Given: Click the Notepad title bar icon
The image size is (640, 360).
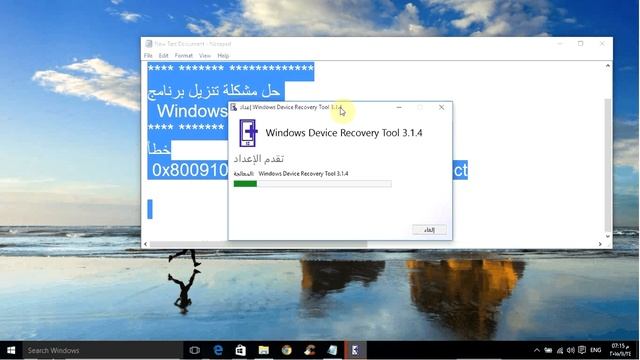Looking at the screenshot, I should (x=149, y=44).
